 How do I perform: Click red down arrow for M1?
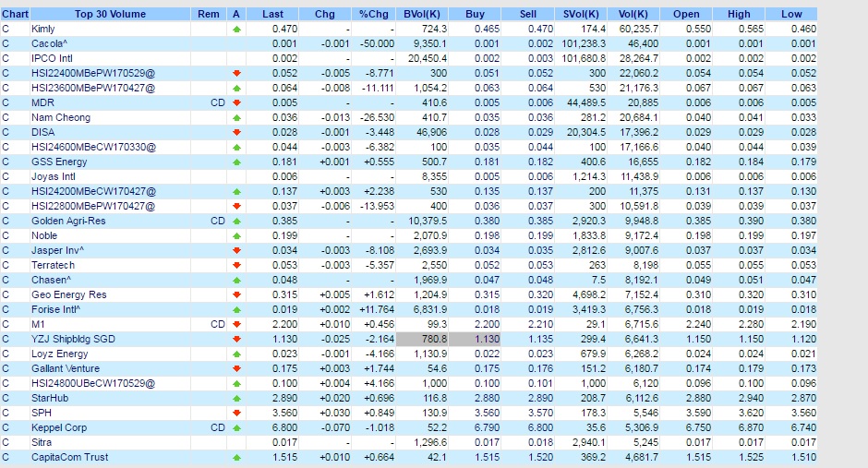[236, 325]
